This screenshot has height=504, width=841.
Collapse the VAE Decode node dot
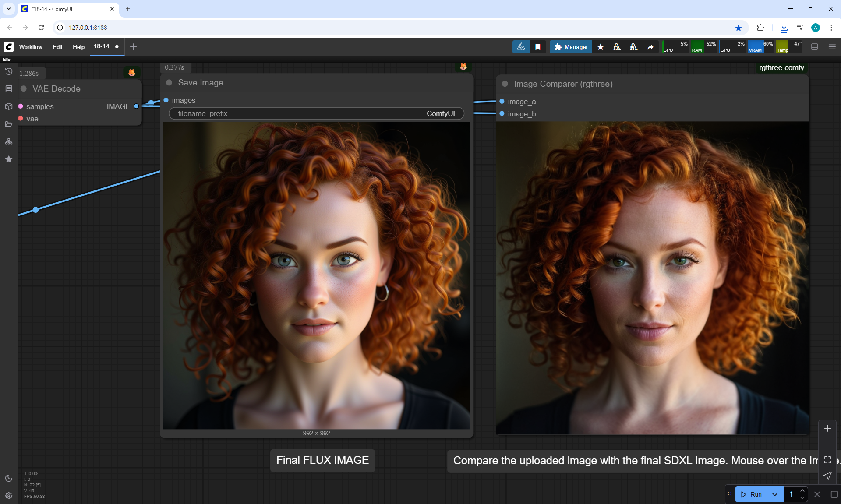click(x=24, y=88)
